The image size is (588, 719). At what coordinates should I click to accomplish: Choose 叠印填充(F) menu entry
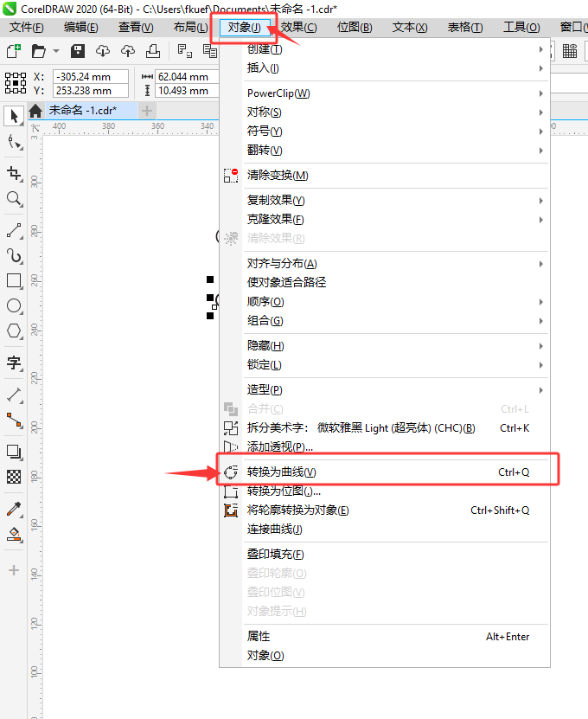tap(385, 555)
